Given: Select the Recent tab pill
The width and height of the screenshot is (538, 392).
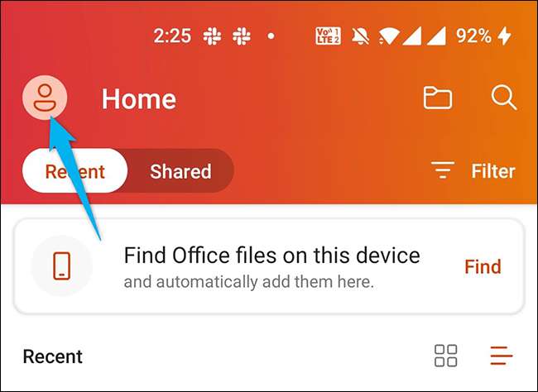Looking at the screenshot, I should click(x=74, y=170).
